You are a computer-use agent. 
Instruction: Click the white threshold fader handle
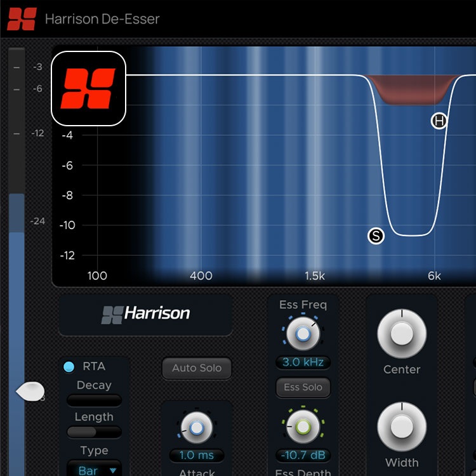(x=29, y=391)
